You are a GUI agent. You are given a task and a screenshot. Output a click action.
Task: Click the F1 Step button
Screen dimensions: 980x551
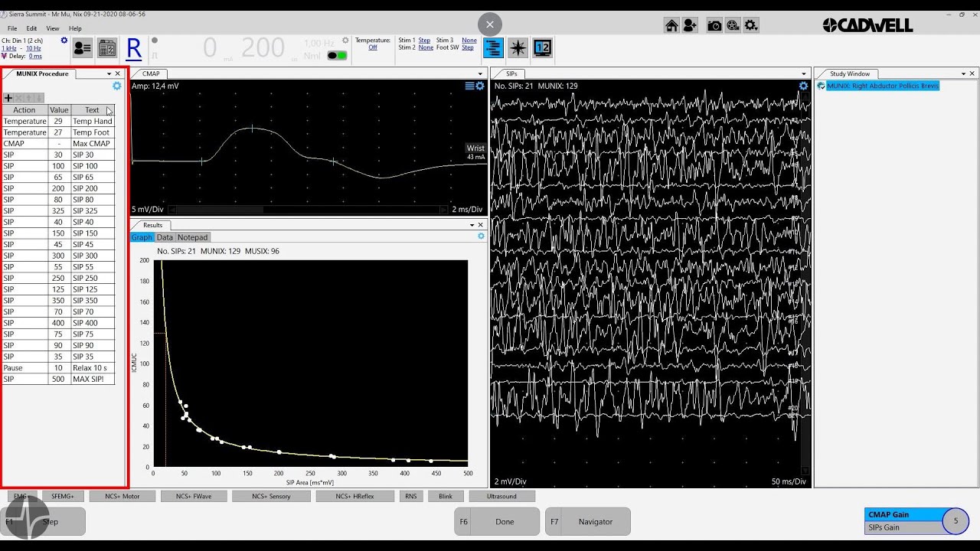pos(43,521)
